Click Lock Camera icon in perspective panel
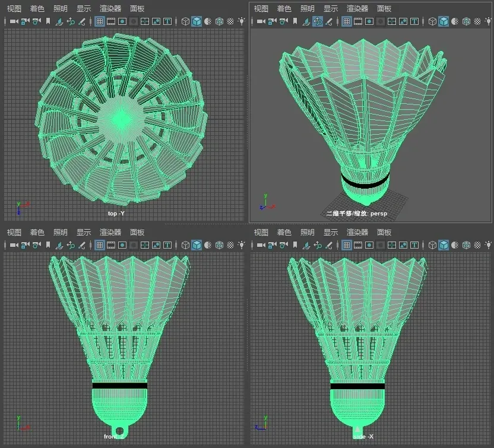494x448 pixels. point(272,21)
